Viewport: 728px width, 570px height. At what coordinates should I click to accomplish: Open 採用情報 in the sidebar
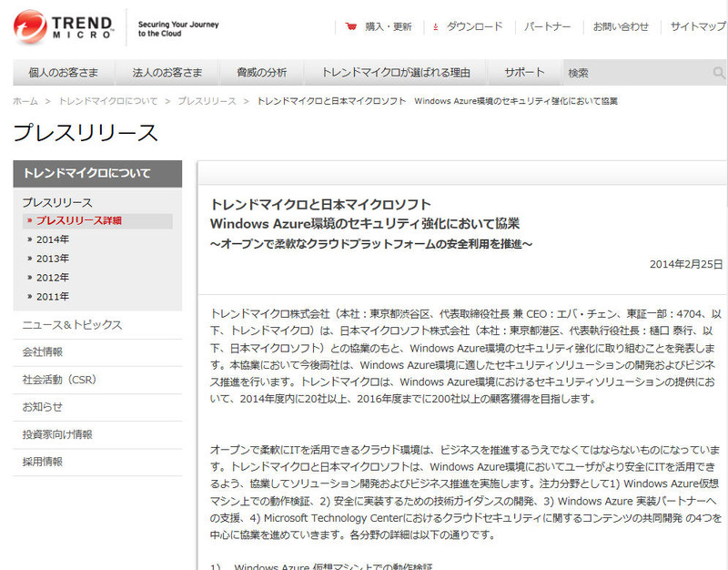[x=43, y=462]
